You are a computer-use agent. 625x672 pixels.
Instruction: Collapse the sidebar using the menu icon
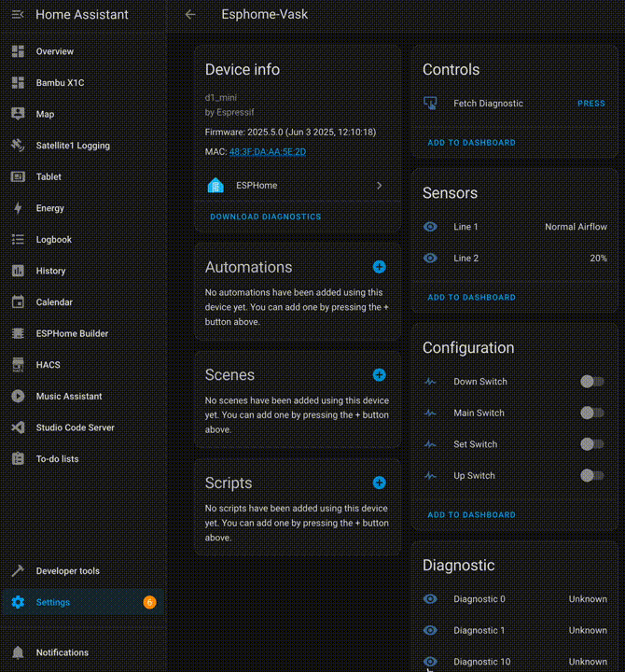(x=18, y=15)
